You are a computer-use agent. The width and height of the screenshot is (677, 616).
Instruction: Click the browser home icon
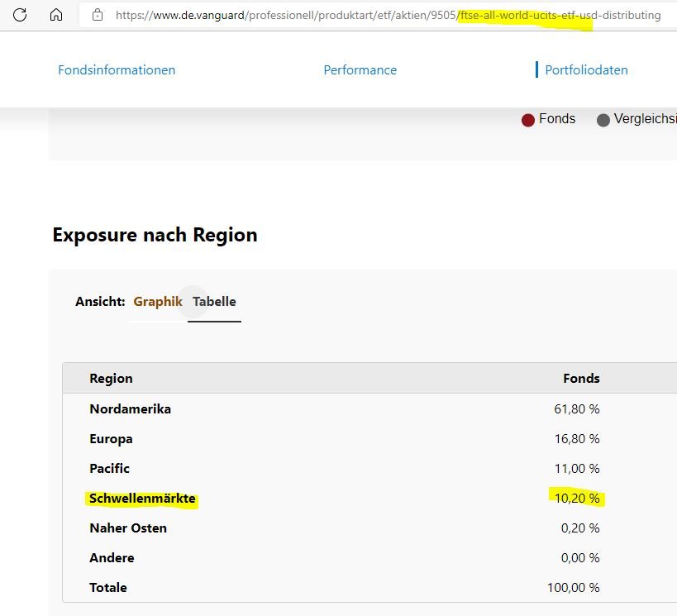click(56, 15)
